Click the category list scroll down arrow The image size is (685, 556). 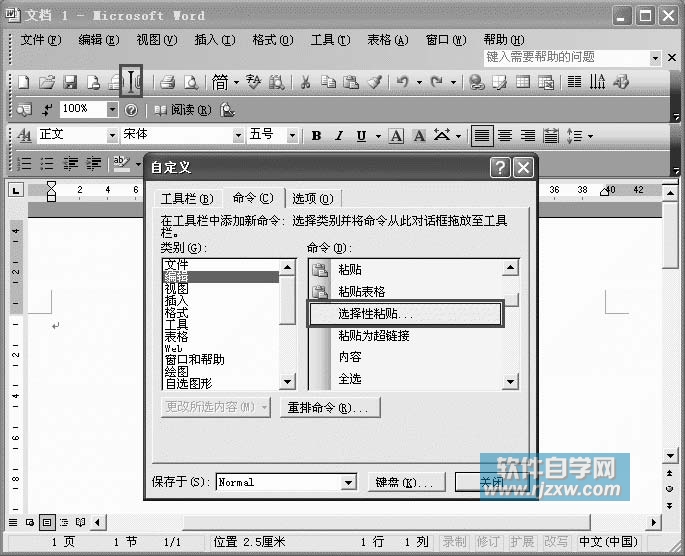point(287,382)
